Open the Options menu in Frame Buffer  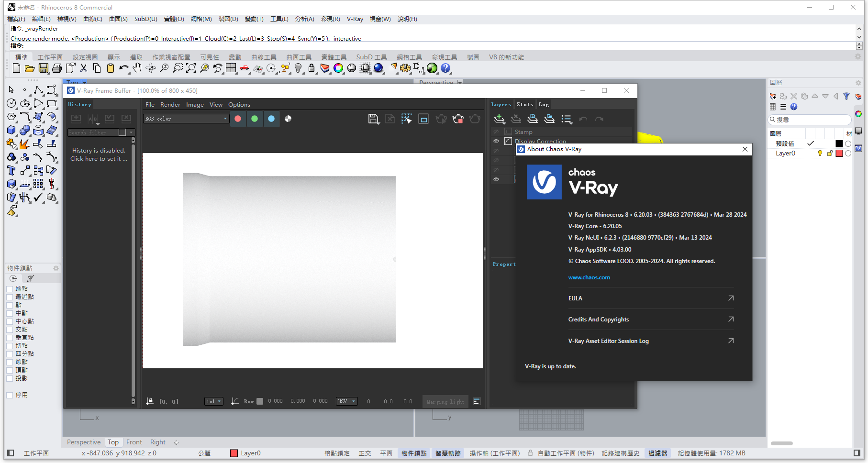tap(239, 105)
